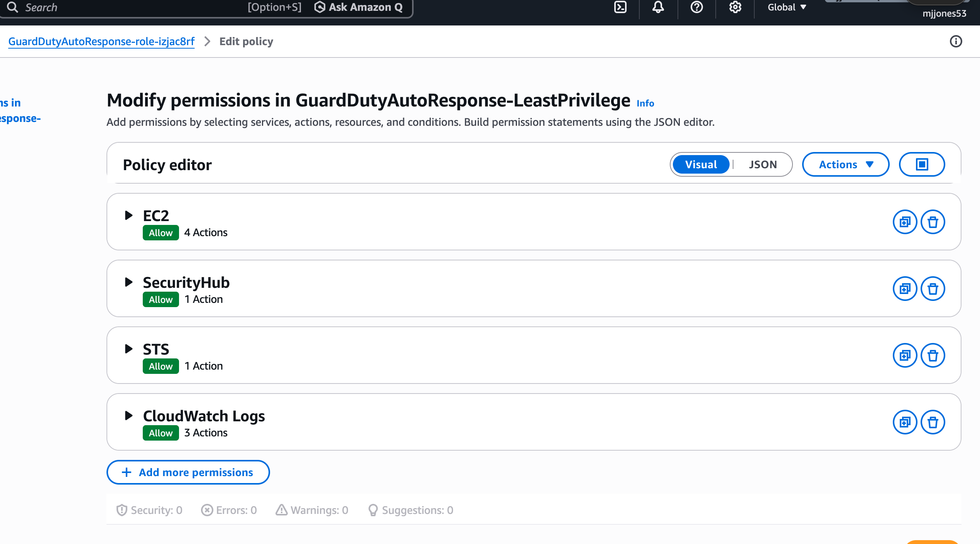
Task: Remove the STS permission statement
Action: click(933, 355)
